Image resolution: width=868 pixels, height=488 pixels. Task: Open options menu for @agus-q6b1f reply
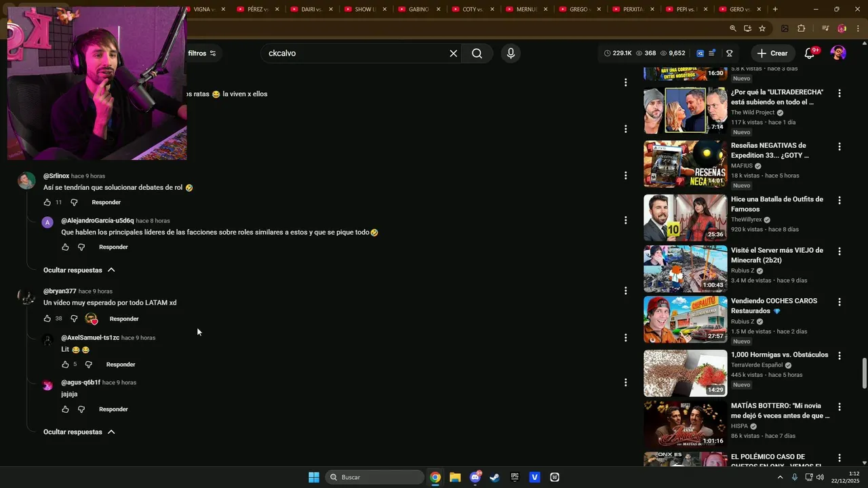(625, 382)
